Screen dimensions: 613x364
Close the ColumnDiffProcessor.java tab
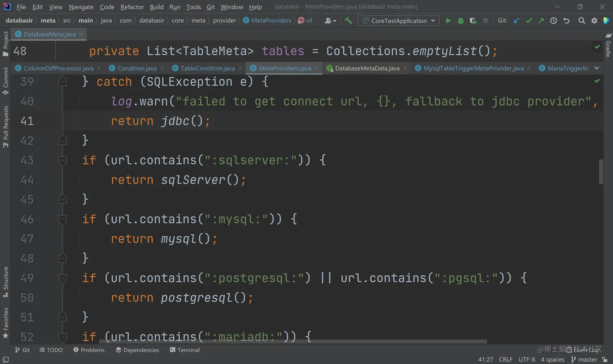coord(99,68)
